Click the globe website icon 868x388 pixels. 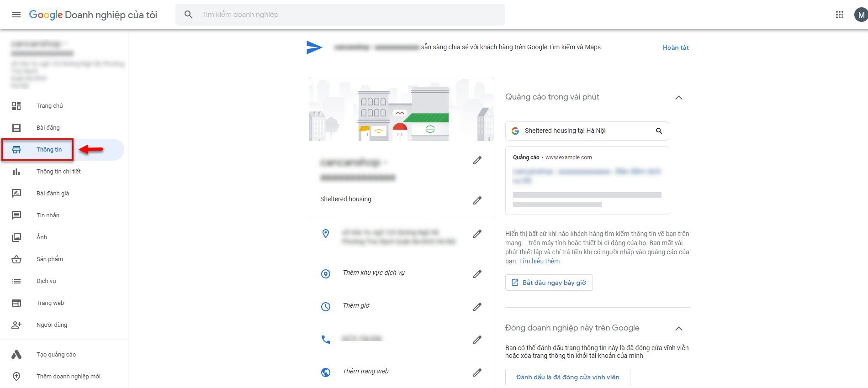click(x=326, y=372)
